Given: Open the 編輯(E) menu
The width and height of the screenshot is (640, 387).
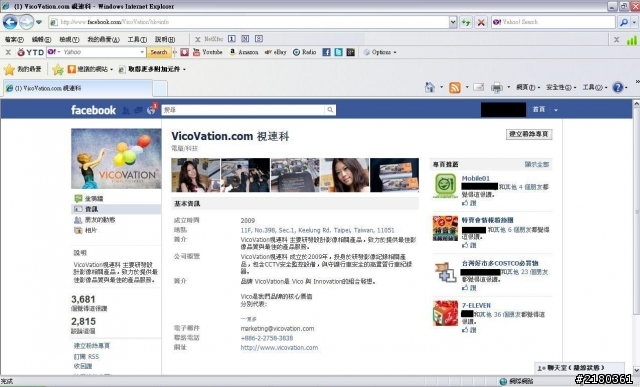Looking at the screenshot, I should pyautogui.click(x=41, y=40).
